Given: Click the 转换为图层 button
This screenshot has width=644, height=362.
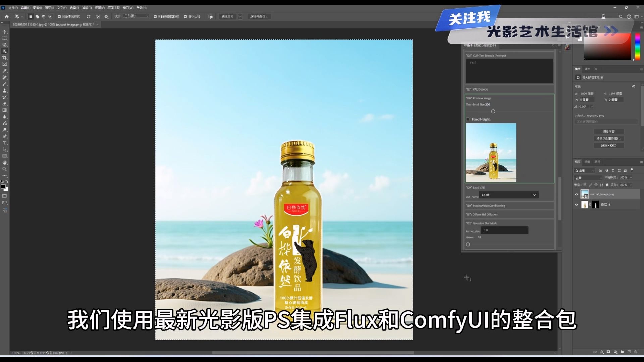Looking at the screenshot, I should tap(609, 146).
